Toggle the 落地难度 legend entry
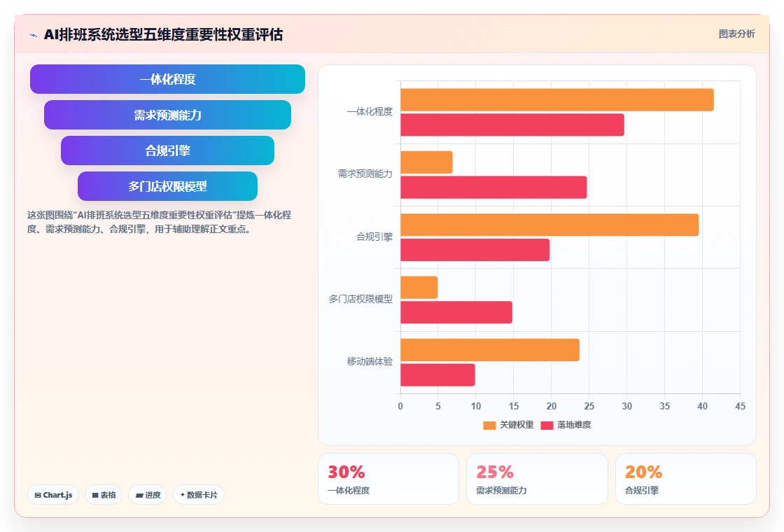Viewport: 784px width, 532px height. click(566, 425)
